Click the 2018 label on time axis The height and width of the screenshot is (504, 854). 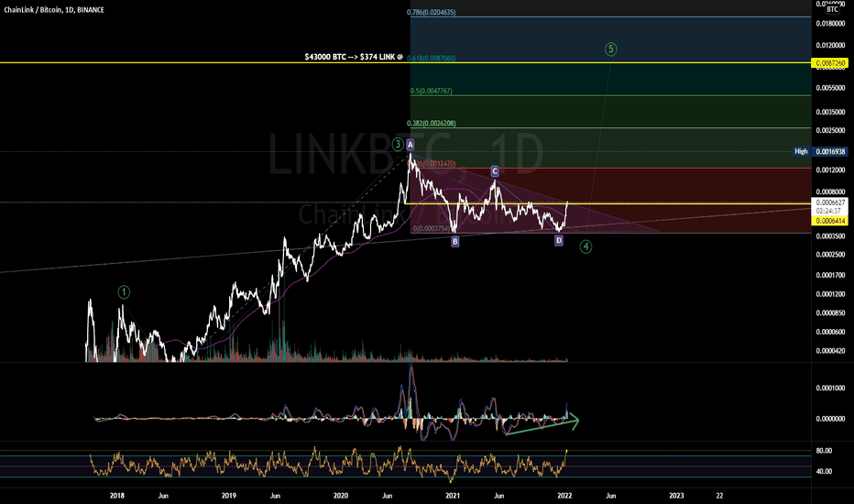point(117,496)
